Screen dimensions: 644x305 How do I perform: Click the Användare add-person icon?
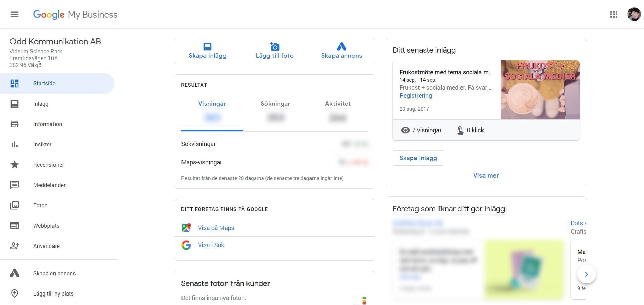tap(15, 246)
